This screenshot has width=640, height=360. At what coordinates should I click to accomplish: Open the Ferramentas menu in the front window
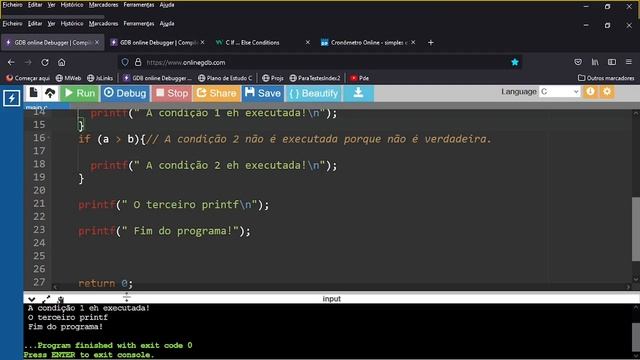[x=139, y=24]
